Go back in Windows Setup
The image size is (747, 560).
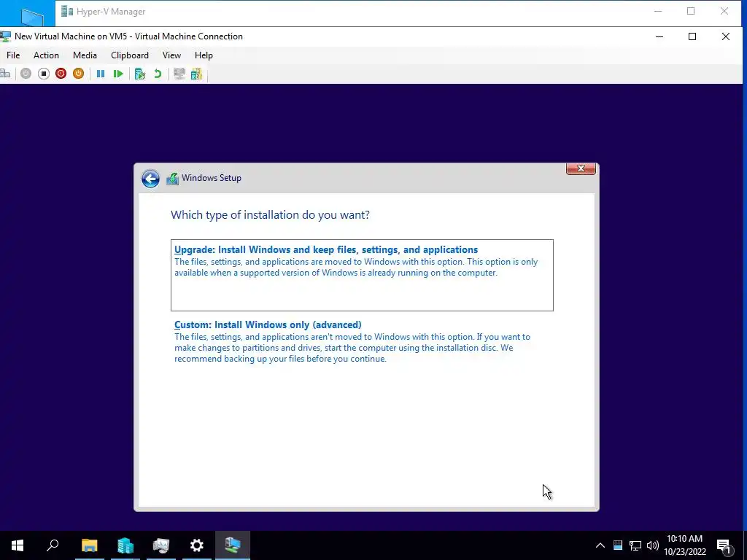(150, 179)
